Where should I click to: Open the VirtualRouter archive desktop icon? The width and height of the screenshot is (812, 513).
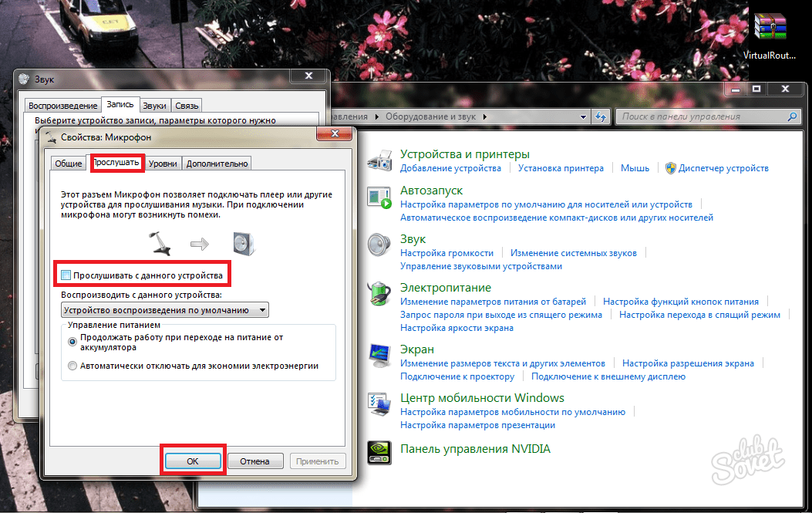click(x=770, y=29)
